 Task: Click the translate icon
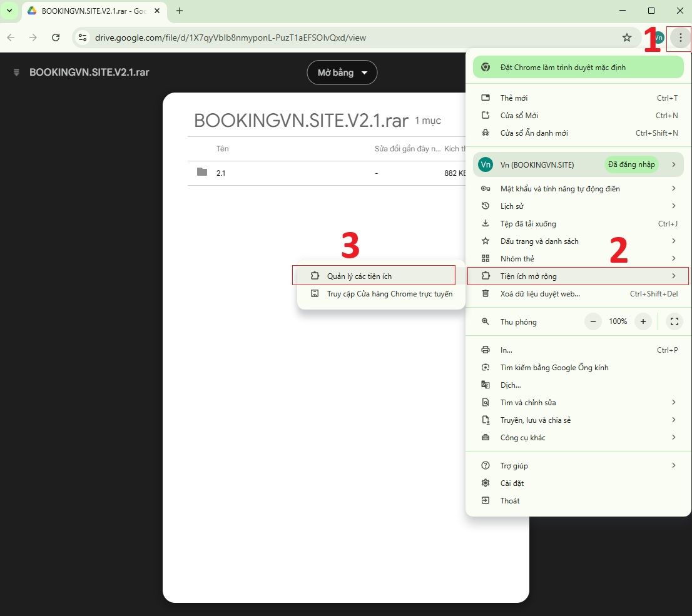point(486,385)
